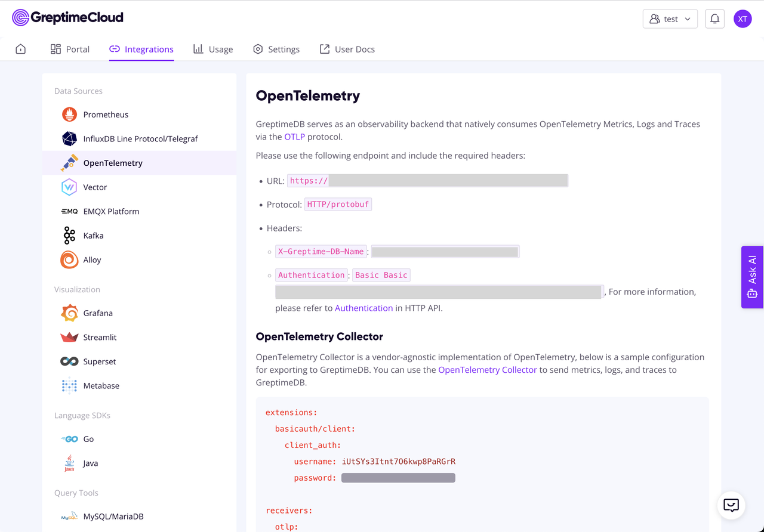Choose the Grafana visualization icon
Screen dimensions: 764x532
point(69,313)
